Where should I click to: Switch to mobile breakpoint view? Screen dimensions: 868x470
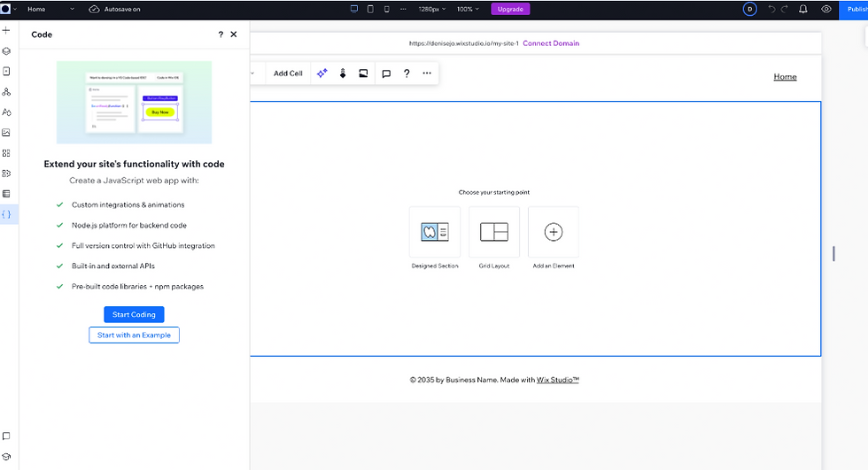click(x=386, y=9)
